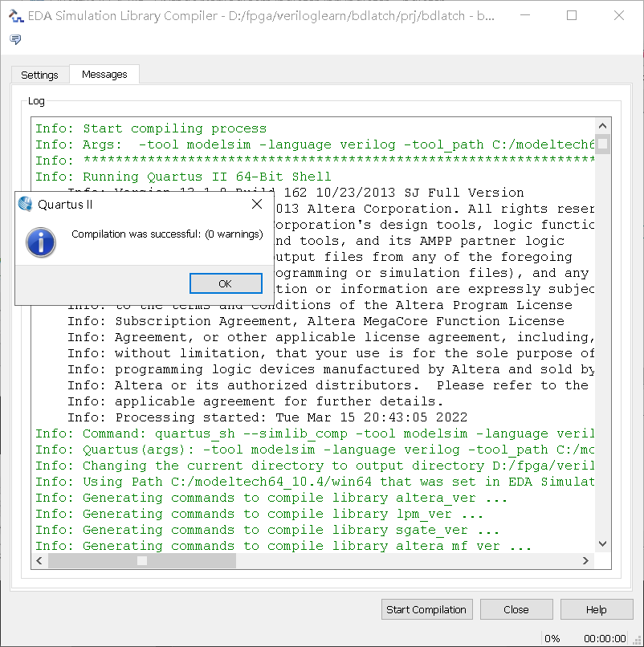Confirm the dialog with OK button
The width and height of the screenshot is (644, 647).
pyautogui.click(x=226, y=283)
